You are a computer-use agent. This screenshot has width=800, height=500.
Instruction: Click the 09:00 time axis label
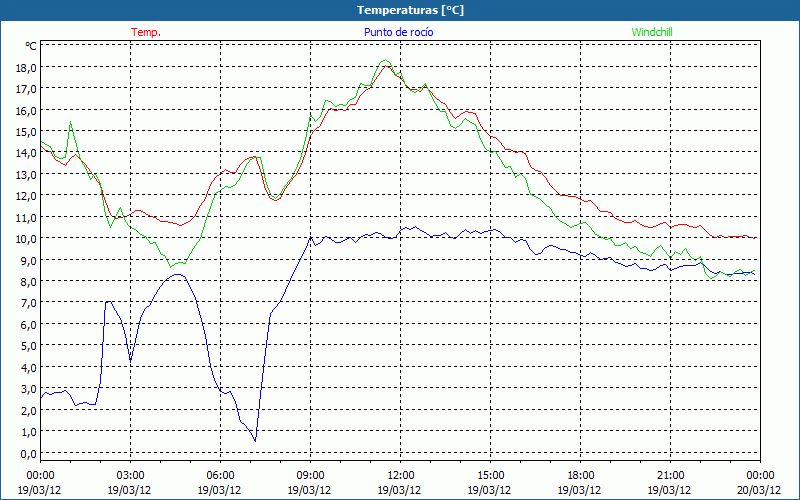click(x=310, y=475)
